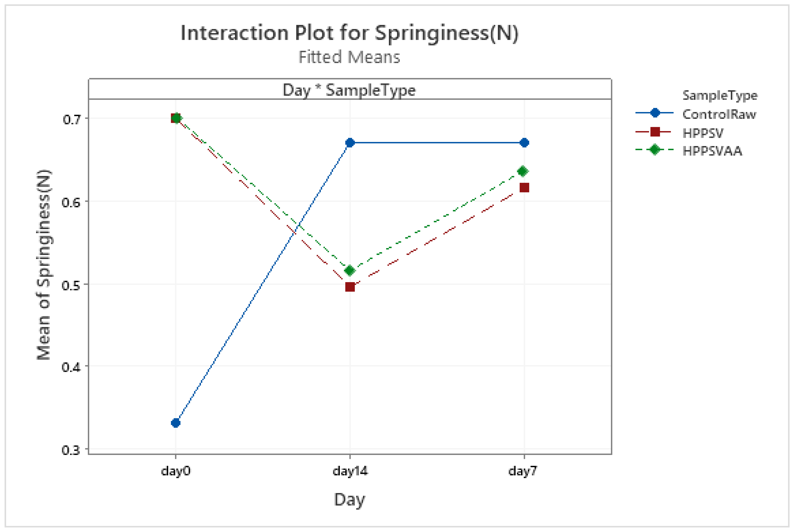Screen dimensions: 795x532
Task: Click the red HPPSV legend marker
Action: tap(655, 132)
